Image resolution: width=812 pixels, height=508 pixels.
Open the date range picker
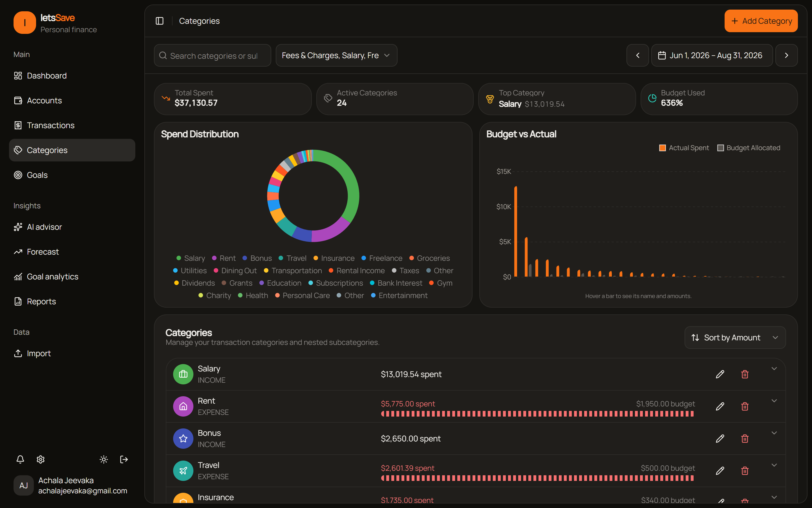pyautogui.click(x=712, y=55)
